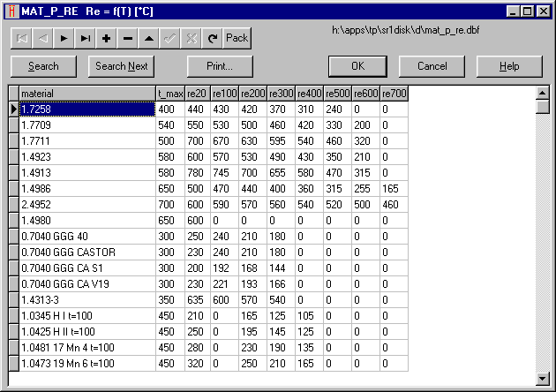Open the Print... dialog

click(x=220, y=66)
